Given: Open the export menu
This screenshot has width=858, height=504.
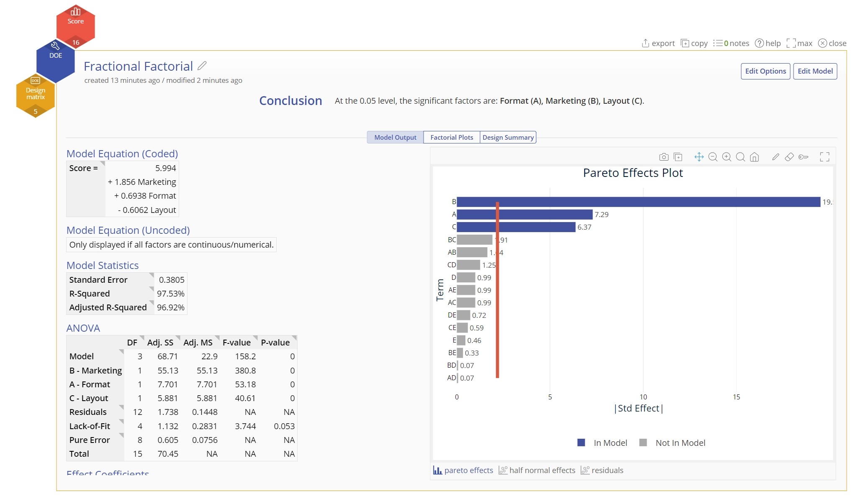Looking at the screenshot, I should [658, 43].
